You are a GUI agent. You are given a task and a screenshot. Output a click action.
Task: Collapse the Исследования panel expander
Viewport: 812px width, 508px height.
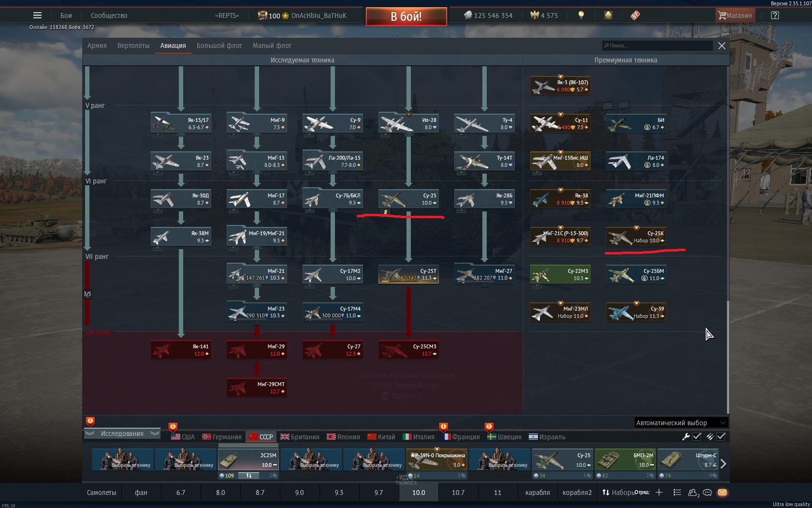(x=122, y=433)
